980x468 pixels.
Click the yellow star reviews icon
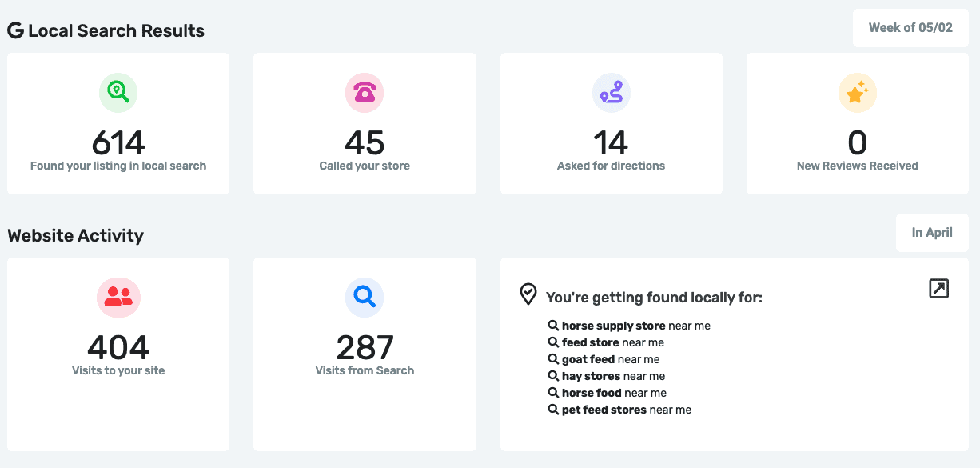point(857,93)
